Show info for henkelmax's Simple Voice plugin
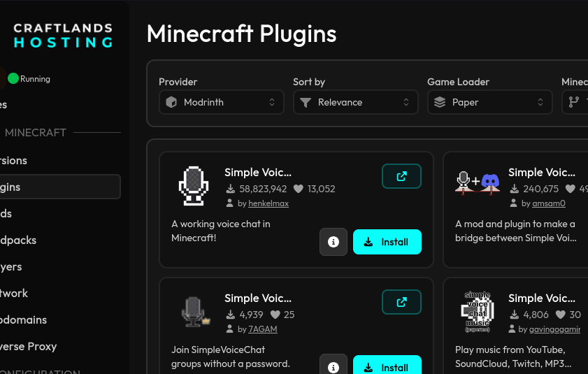Image resolution: width=588 pixels, height=374 pixels. pyautogui.click(x=334, y=242)
